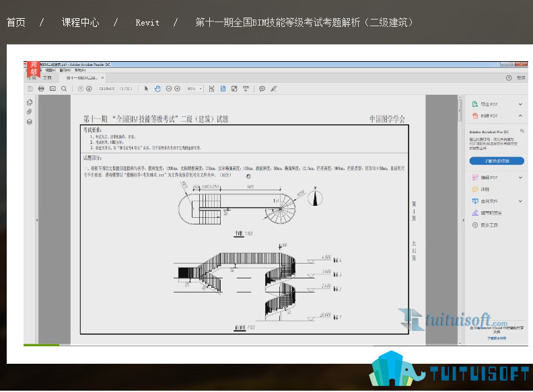533x392 pixels.
Task: Expand the Edit PDF chevron
Action: point(520,178)
